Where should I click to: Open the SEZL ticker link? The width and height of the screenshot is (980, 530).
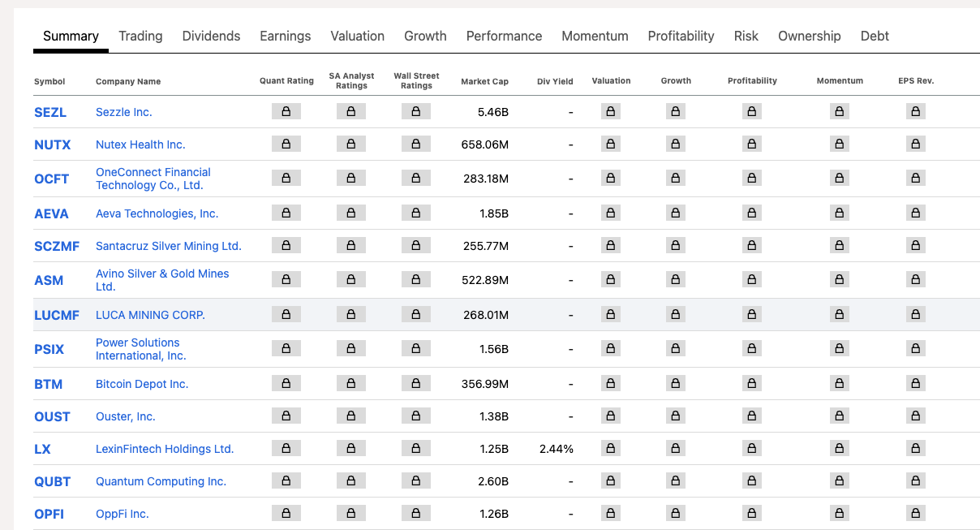coord(50,112)
